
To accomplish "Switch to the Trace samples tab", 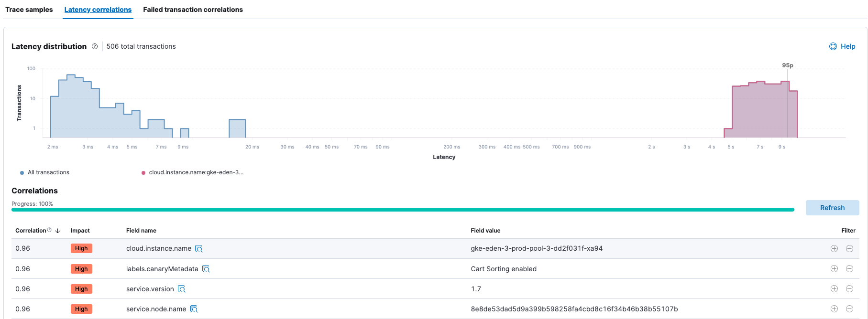I will (29, 10).
